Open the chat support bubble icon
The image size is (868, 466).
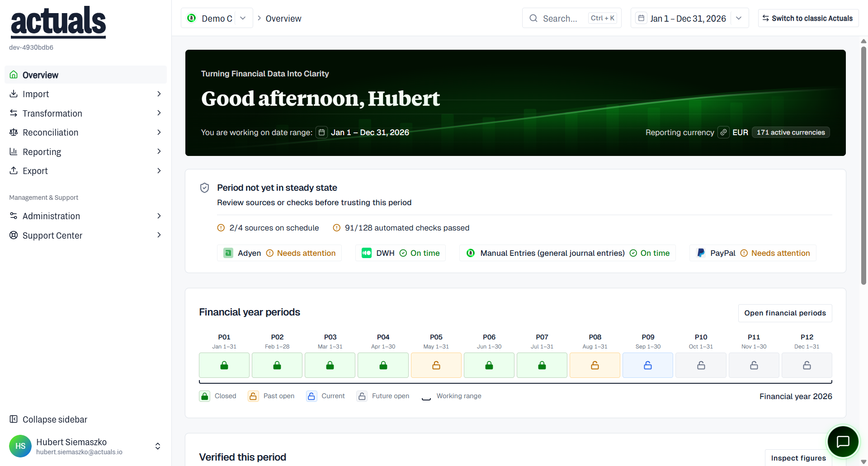point(843,442)
